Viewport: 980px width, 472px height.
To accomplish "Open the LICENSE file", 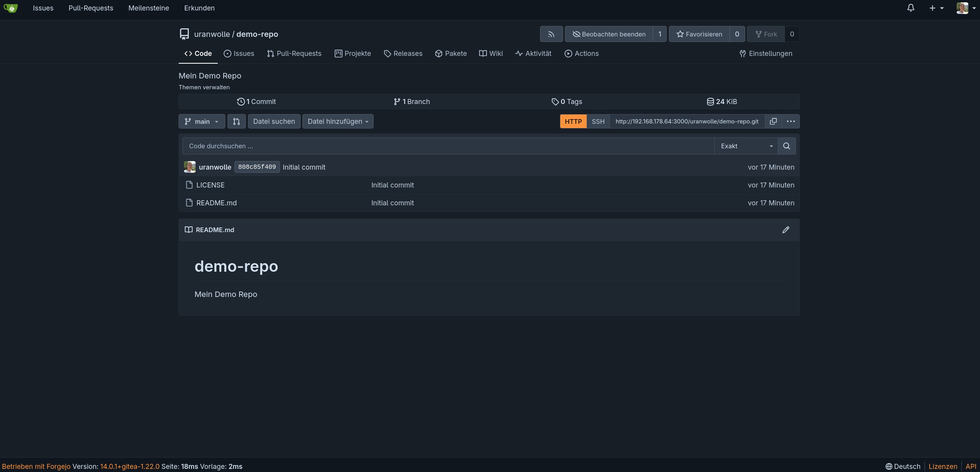I will click(210, 185).
